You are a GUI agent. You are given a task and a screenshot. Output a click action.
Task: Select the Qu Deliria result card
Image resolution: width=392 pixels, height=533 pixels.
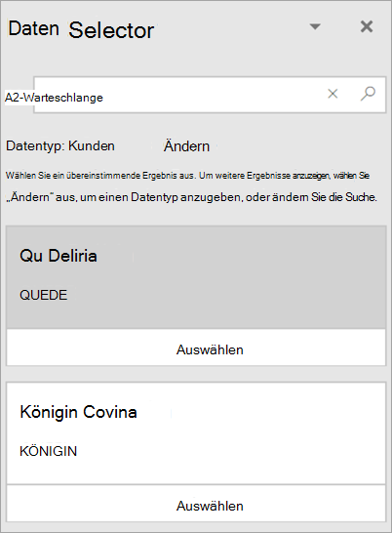pos(196,277)
